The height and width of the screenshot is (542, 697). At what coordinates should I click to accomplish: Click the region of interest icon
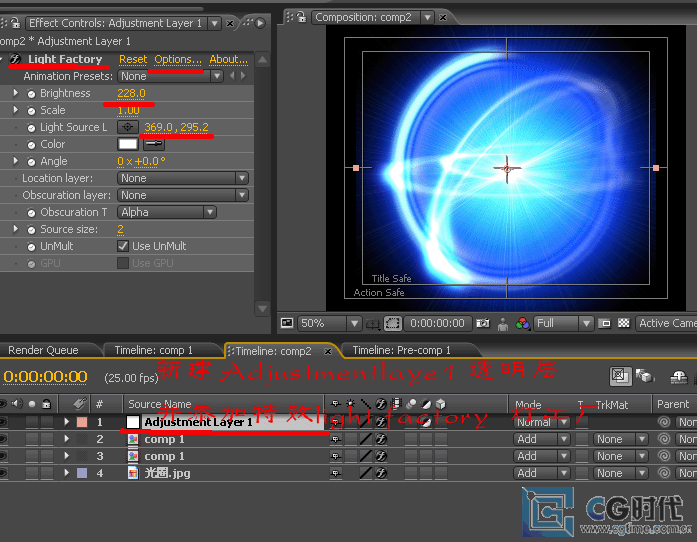(393, 323)
